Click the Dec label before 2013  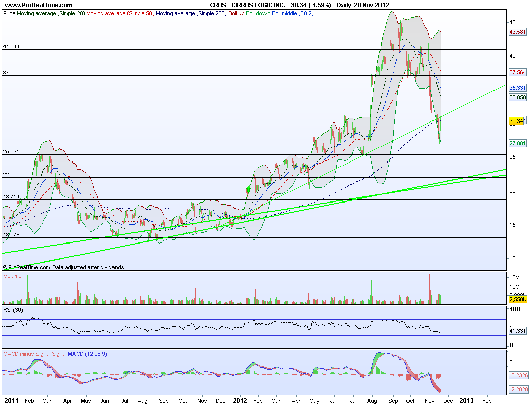[x=448, y=401]
